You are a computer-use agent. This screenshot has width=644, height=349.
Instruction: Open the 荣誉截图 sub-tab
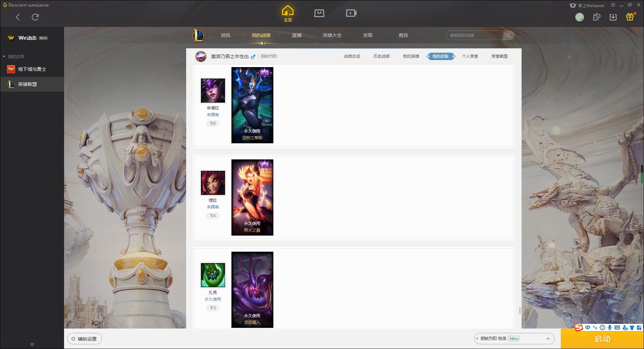(499, 56)
